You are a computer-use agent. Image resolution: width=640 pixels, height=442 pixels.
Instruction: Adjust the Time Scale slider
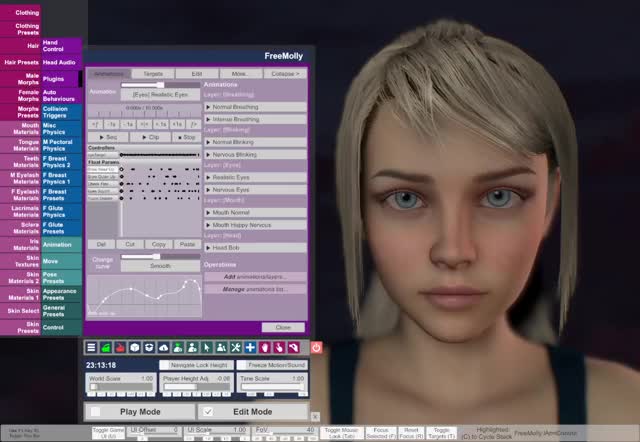coord(272,386)
